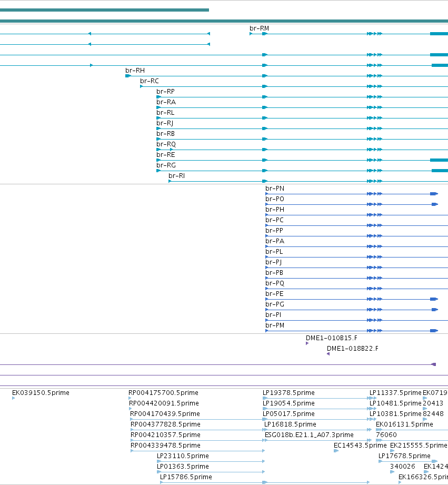The image size is (448, 485).
Task: Select the LP05017.5prime EST label
Action: pos(288,413)
